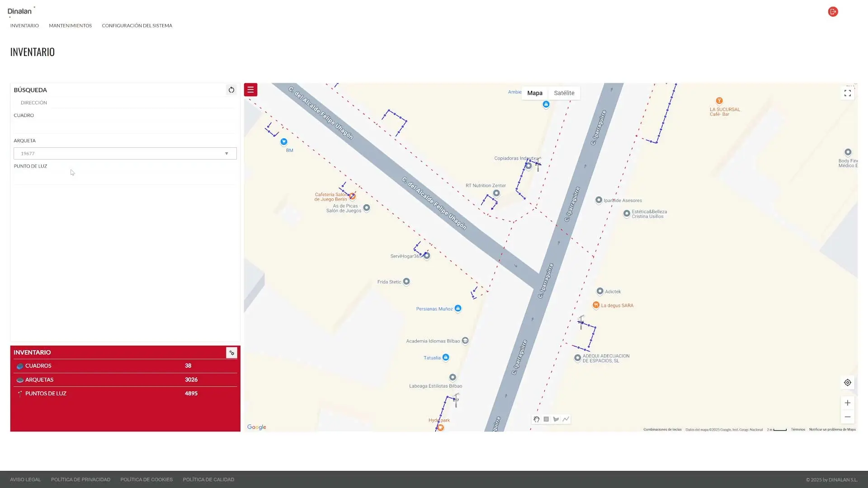Open Configuración del Sistema menu
The width and height of the screenshot is (868, 488).
137,26
